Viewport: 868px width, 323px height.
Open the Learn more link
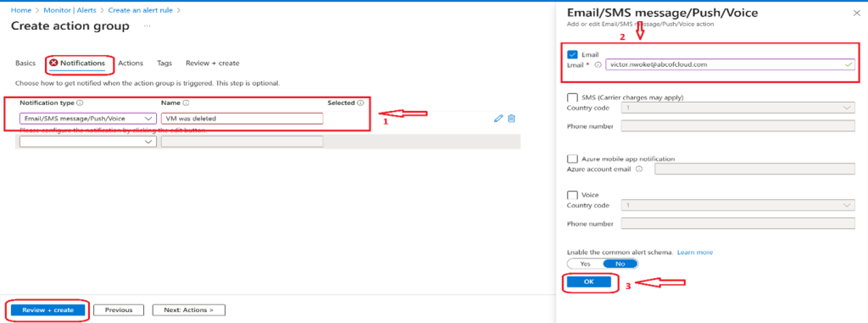(695, 252)
